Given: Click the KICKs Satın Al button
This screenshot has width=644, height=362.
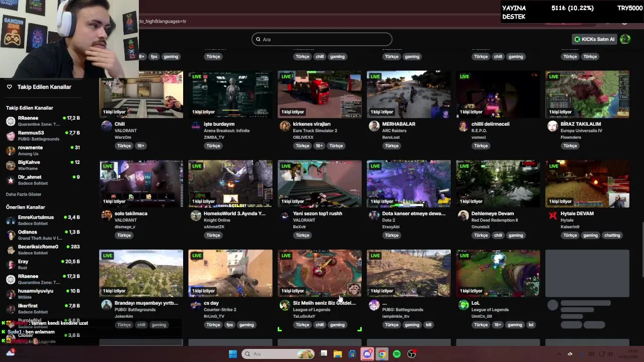Looking at the screenshot, I should click(x=594, y=39).
